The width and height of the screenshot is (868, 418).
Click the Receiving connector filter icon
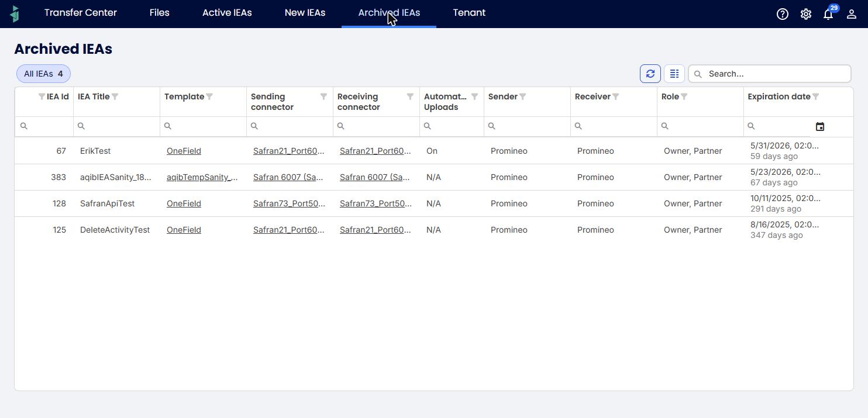pyautogui.click(x=410, y=96)
